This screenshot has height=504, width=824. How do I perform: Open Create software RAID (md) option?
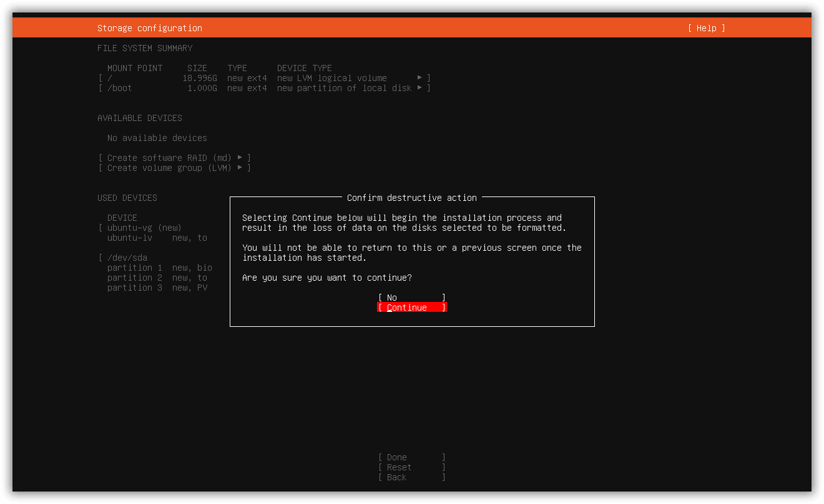click(x=174, y=158)
